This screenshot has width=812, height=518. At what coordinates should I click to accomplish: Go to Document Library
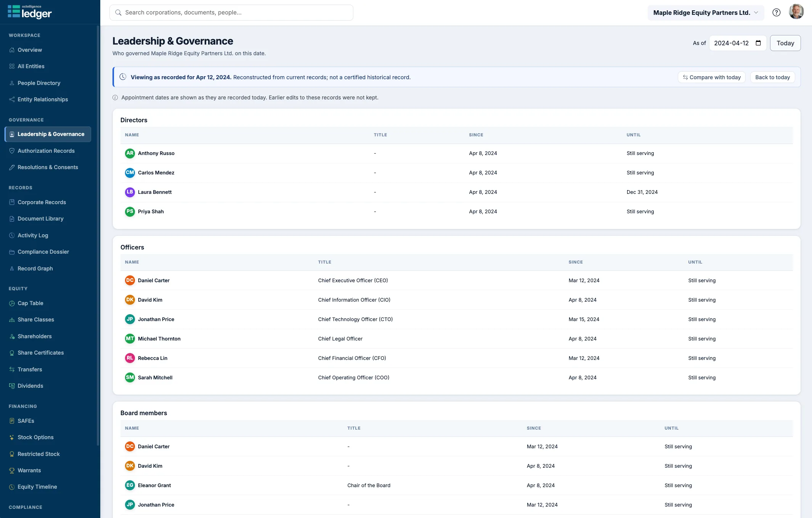(48, 219)
